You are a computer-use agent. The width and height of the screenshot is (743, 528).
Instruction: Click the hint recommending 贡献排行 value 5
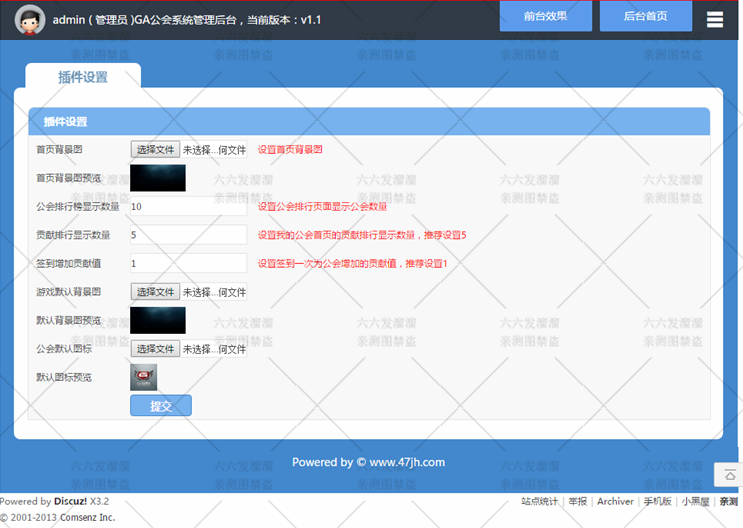[x=362, y=235]
